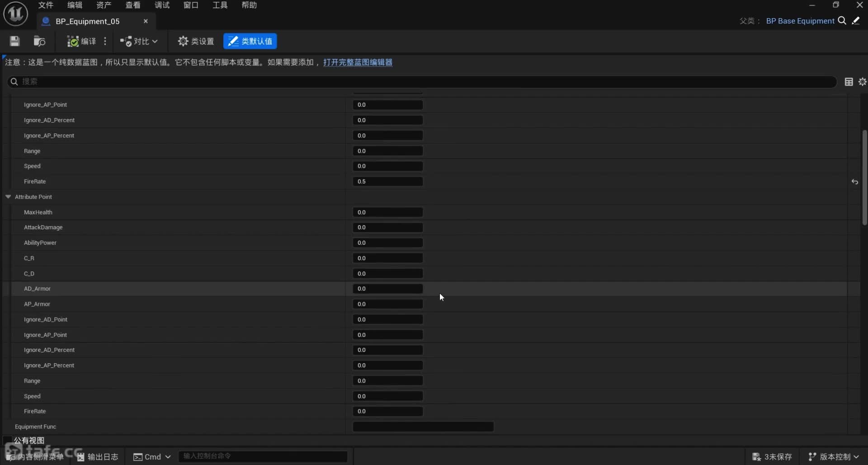The image size is (868, 465).
Task: Open the Output Log panel
Action: (98, 457)
